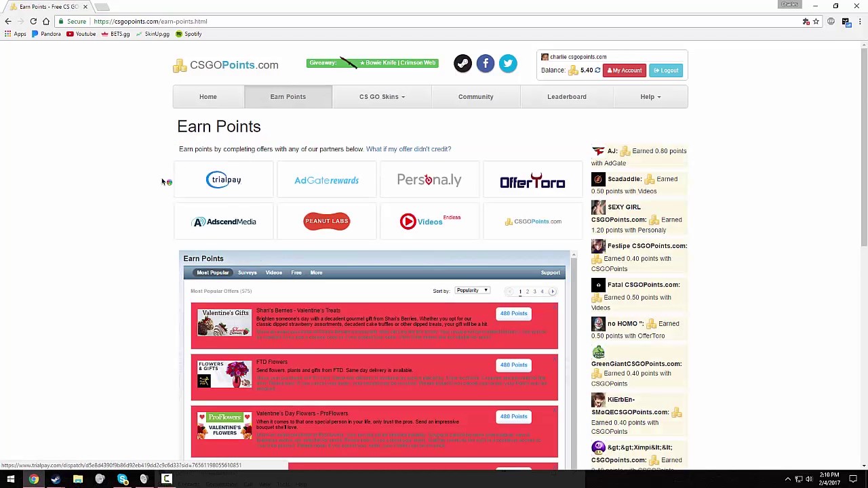Viewport: 868px width, 488px height.
Task: Open the More offers tab
Action: click(316, 272)
